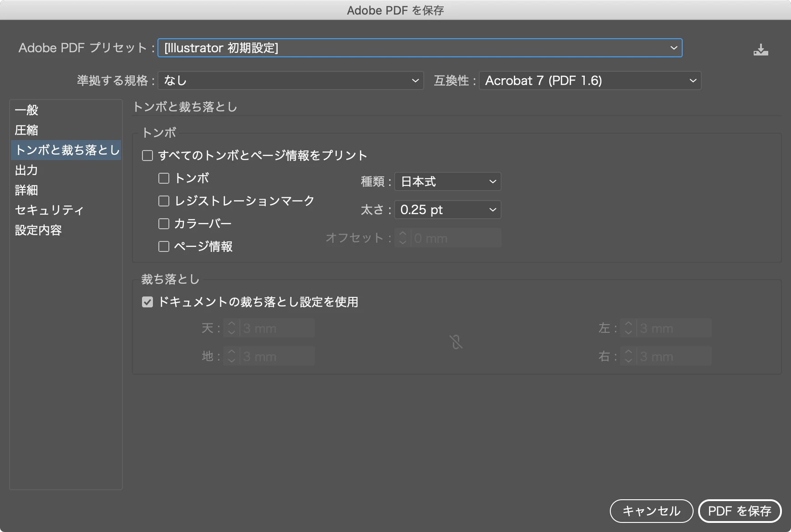Click the 地 bleed stepper arrows
Viewport: 791px width, 532px height.
coord(232,356)
